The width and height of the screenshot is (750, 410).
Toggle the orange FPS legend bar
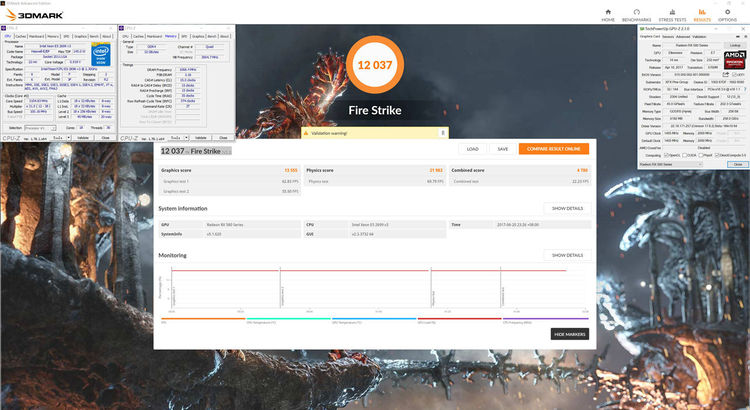point(203,318)
